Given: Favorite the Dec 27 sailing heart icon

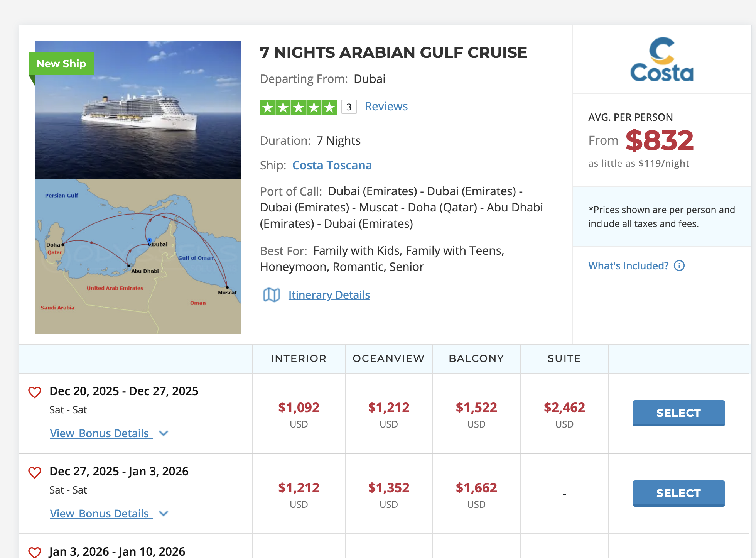Looking at the screenshot, I should (x=35, y=472).
